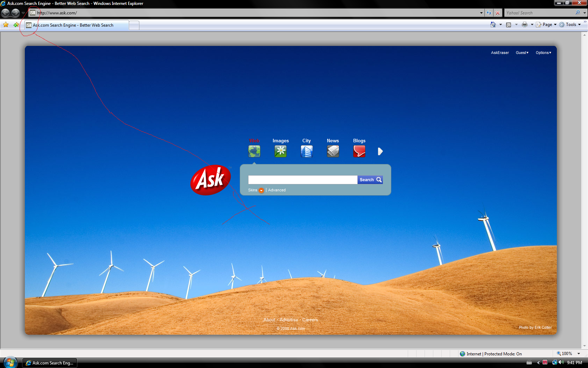Click the 100% zoom level button
The height and width of the screenshot is (368, 588).
click(564, 354)
